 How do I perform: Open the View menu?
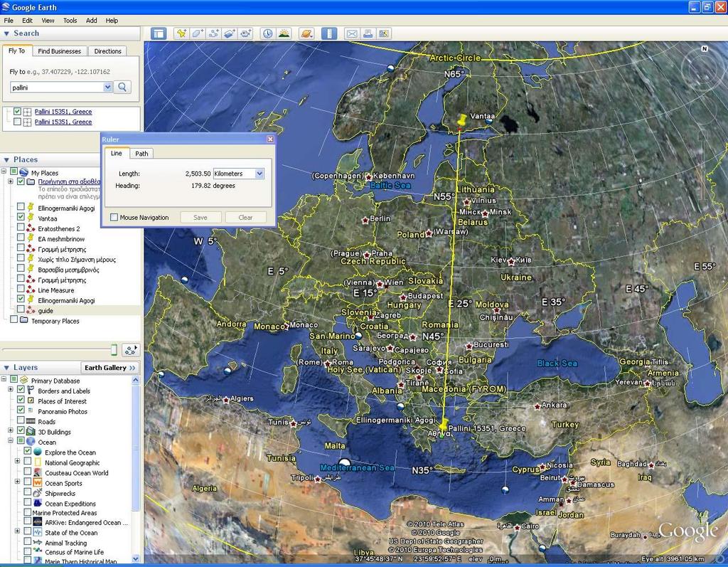pyautogui.click(x=48, y=21)
